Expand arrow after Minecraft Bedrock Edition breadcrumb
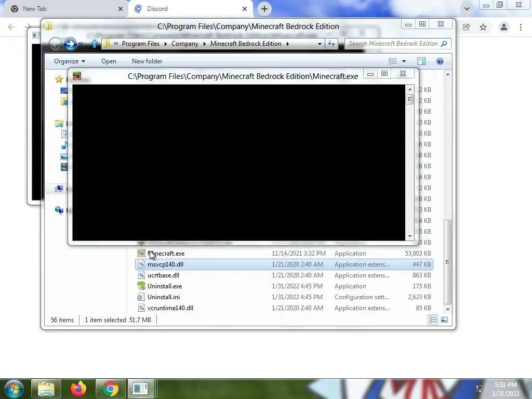532x399 pixels. pos(287,44)
